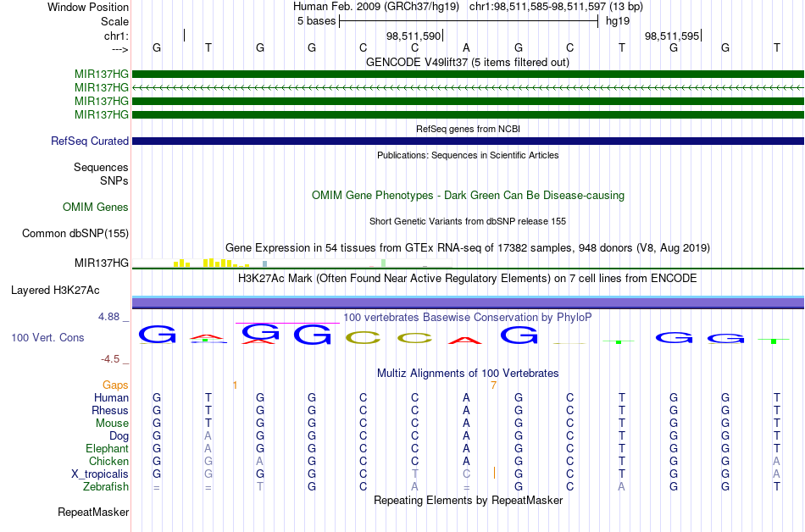Click the ---> sequence direction arrow label
This screenshot has height=532, width=805.
pyautogui.click(x=119, y=49)
